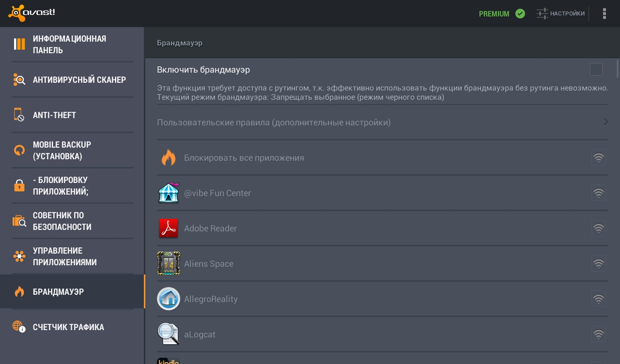This screenshot has width=620, height=364.
Task: Click the Avast logo in the header
Action: 31,13
